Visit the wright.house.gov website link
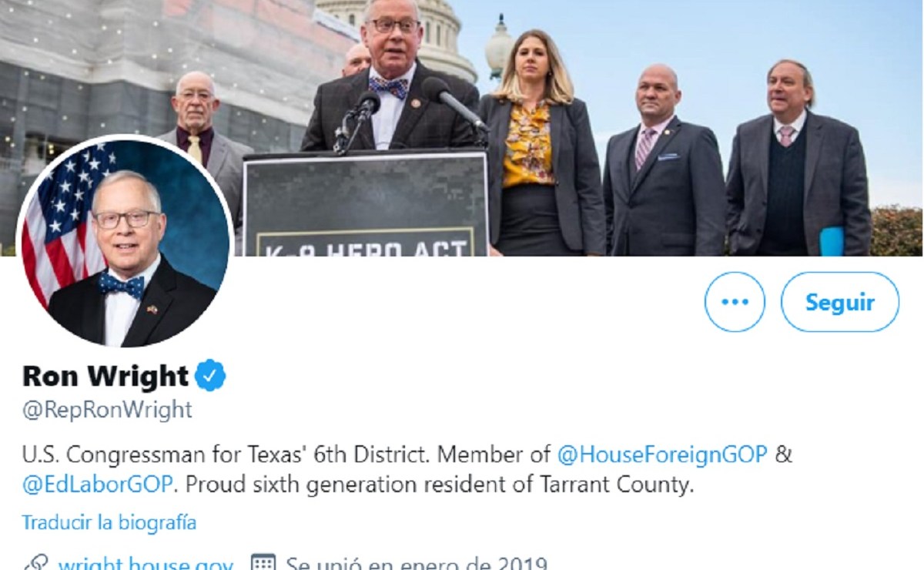 [146, 564]
